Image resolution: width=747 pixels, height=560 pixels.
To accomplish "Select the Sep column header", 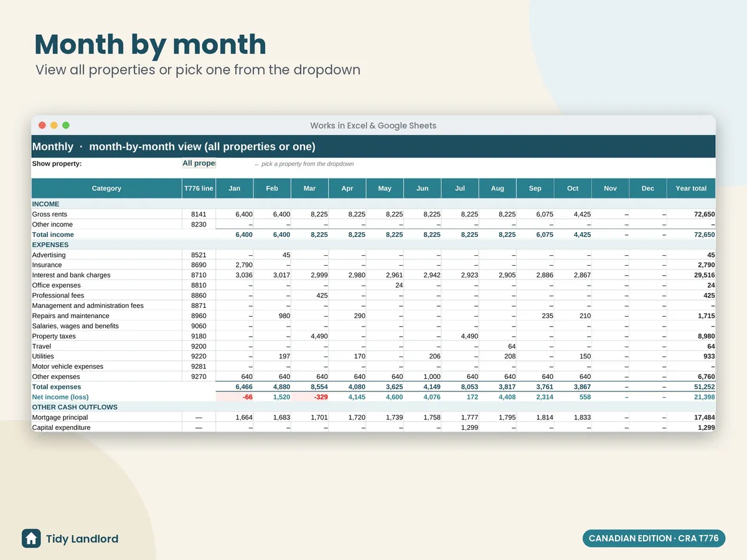I will point(535,189).
